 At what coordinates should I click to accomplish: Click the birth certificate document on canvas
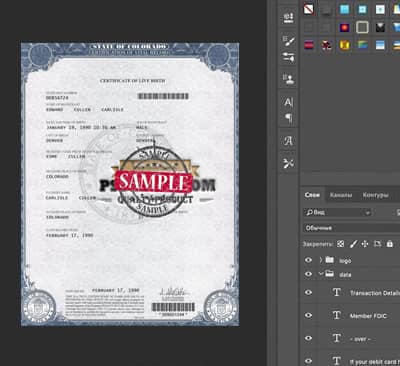point(130,184)
